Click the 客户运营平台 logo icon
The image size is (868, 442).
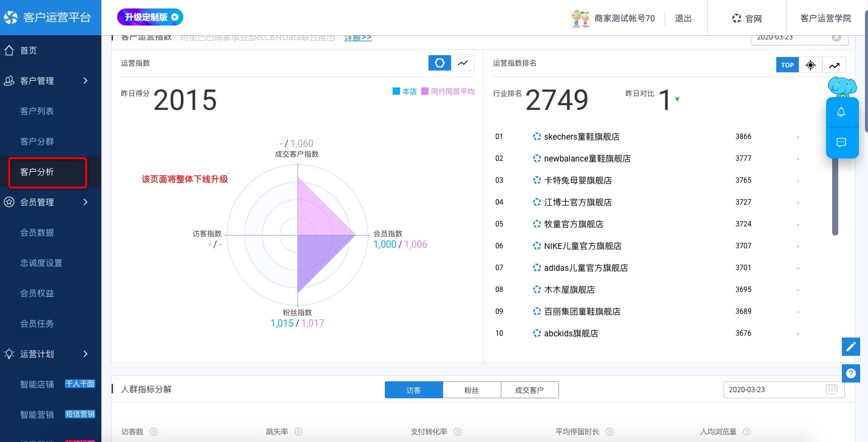(11, 17)
